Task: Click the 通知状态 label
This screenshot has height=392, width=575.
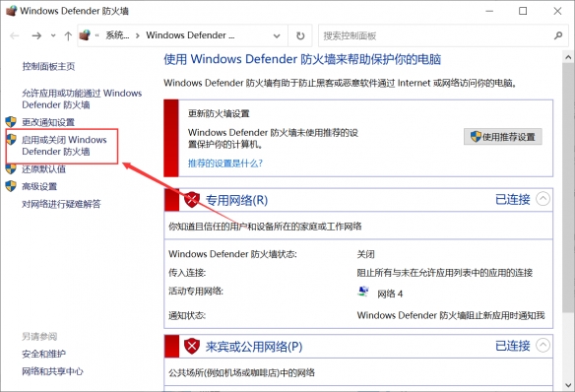Action: pos(187,315)
